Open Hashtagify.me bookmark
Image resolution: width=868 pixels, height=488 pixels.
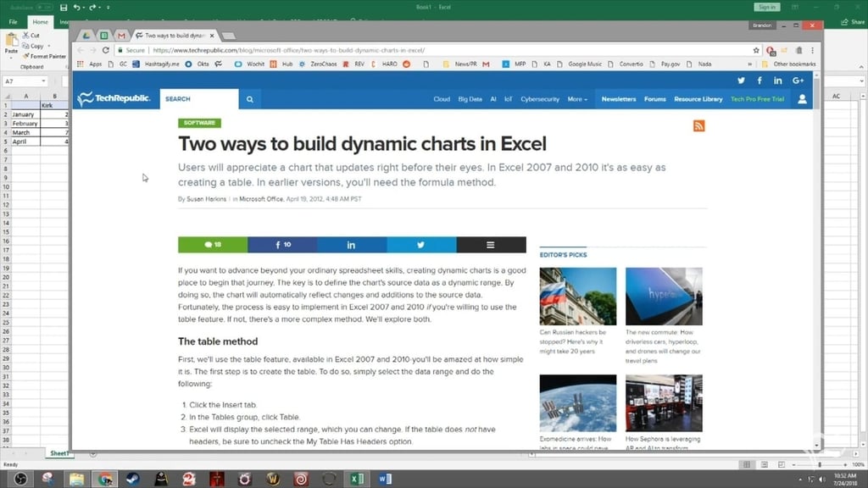[x=156, y=64]
